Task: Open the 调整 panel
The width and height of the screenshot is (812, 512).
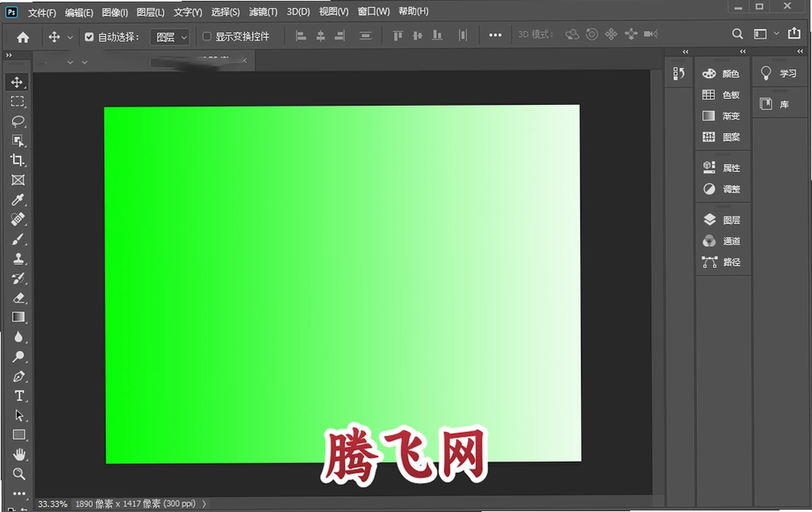Action: 721,189
